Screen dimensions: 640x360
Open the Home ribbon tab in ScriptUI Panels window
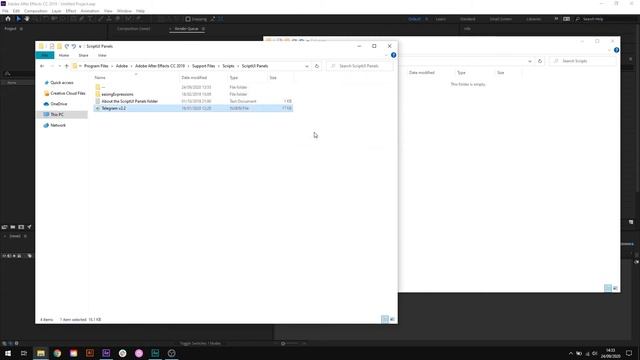(64, 55)
